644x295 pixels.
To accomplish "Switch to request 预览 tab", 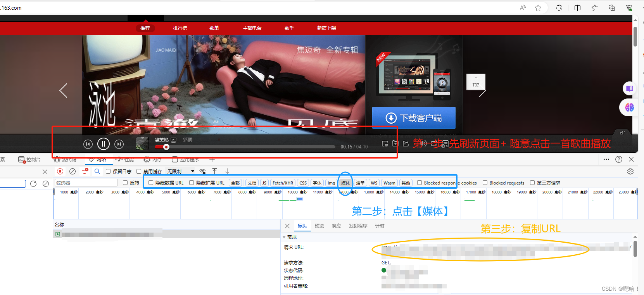I will point(319,226).
